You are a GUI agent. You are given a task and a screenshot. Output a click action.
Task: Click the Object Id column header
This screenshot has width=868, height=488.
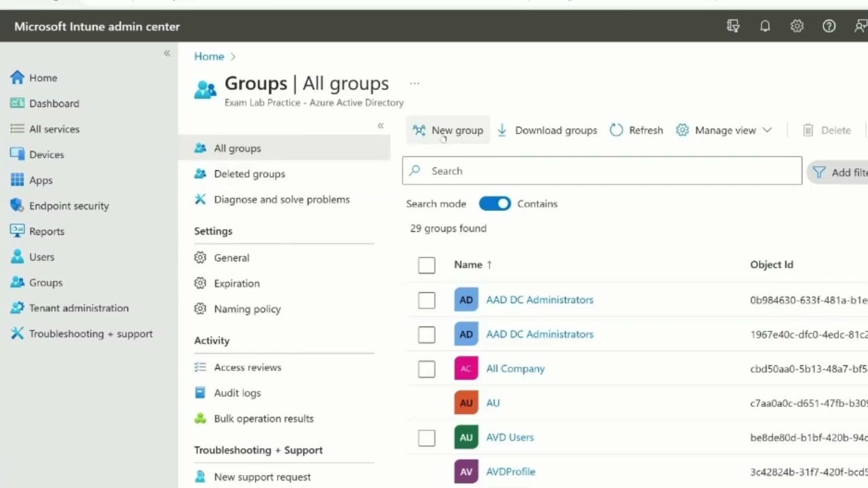(x=772, y=264)
